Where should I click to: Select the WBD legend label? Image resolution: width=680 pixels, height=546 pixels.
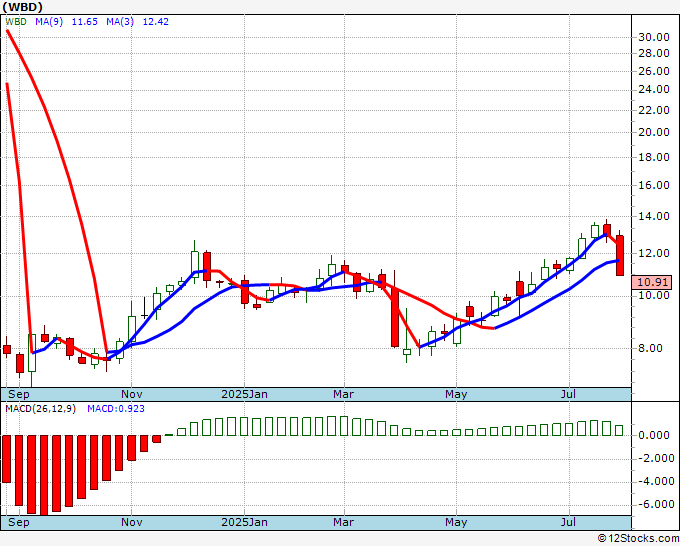tap(16, 22)
